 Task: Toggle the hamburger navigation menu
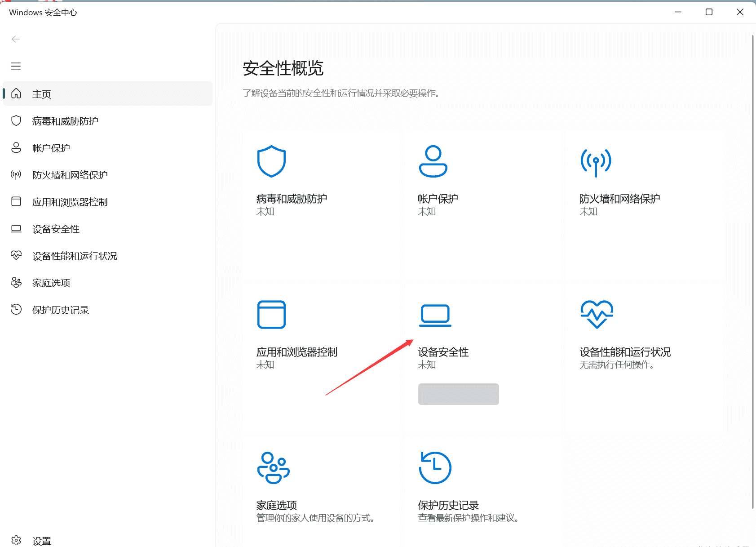coord(16,67)
